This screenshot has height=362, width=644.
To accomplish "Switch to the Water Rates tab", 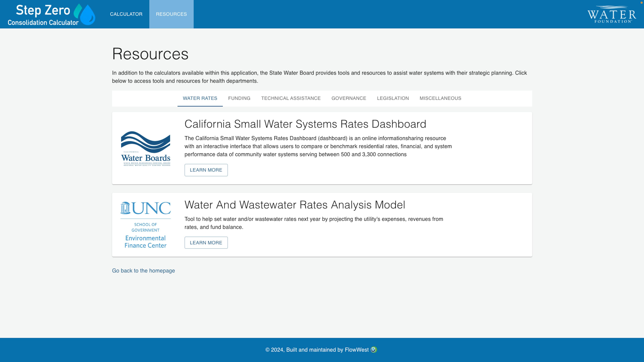I will (200, 98).
